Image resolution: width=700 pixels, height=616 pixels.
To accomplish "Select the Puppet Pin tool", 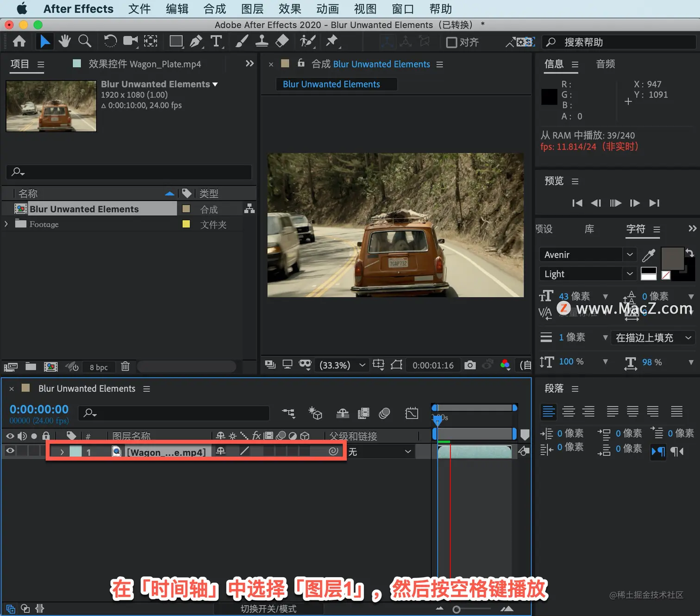I will pos(332,41).
